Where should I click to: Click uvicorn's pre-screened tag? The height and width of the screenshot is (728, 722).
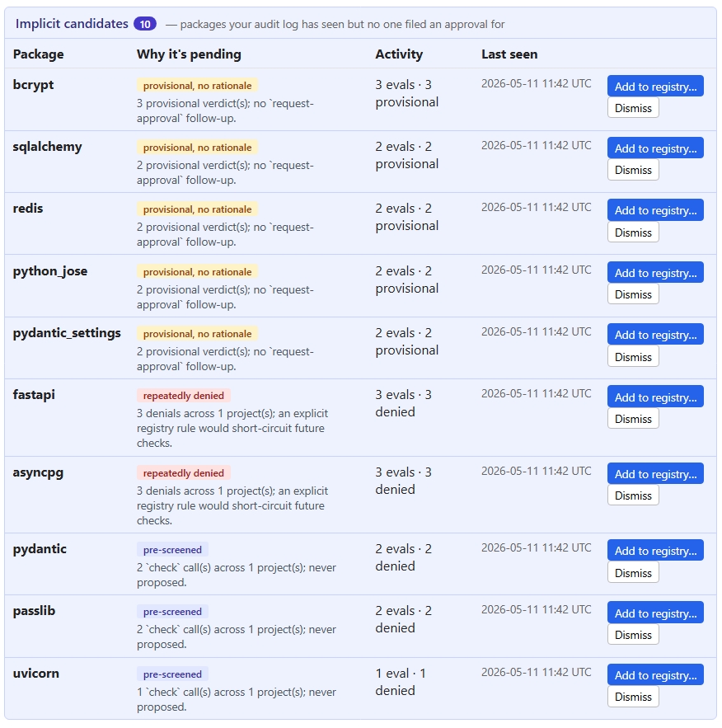click(x=172, y=674)
